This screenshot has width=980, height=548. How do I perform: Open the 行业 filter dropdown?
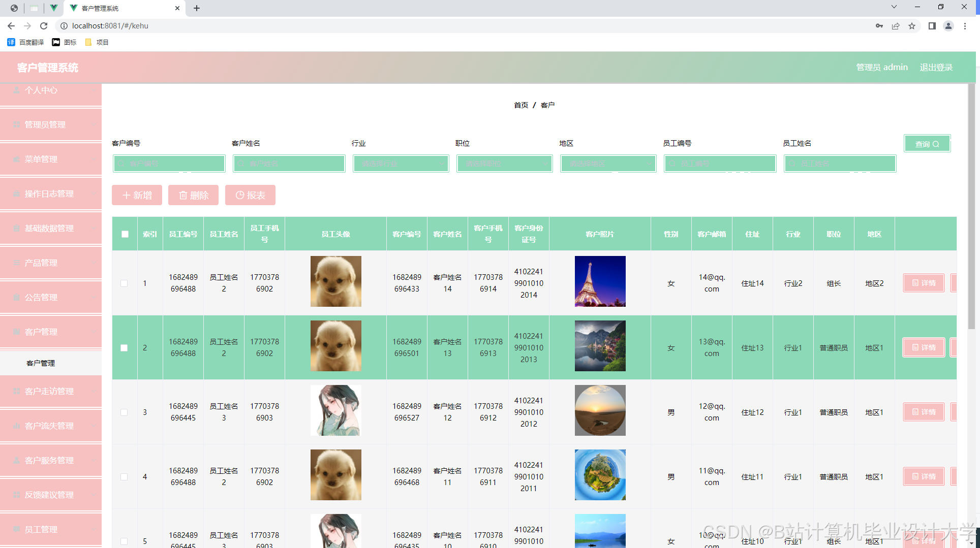401,164
